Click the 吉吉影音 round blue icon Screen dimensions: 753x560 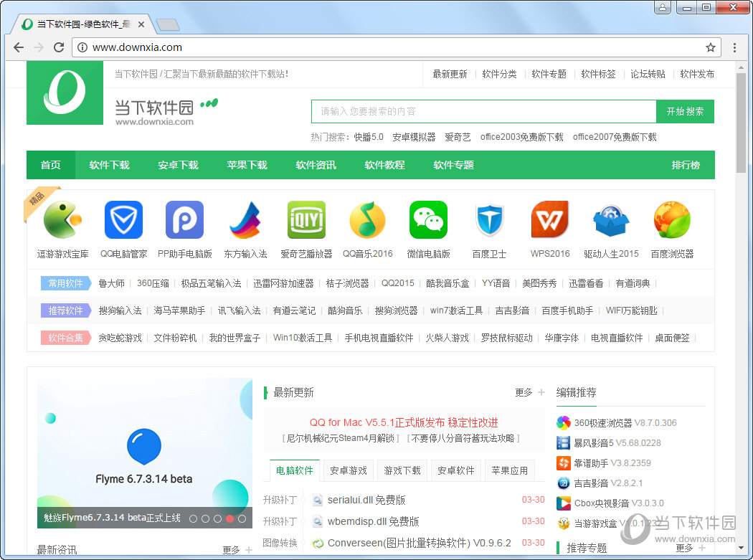pyautogui.click(x=563, y=483)
